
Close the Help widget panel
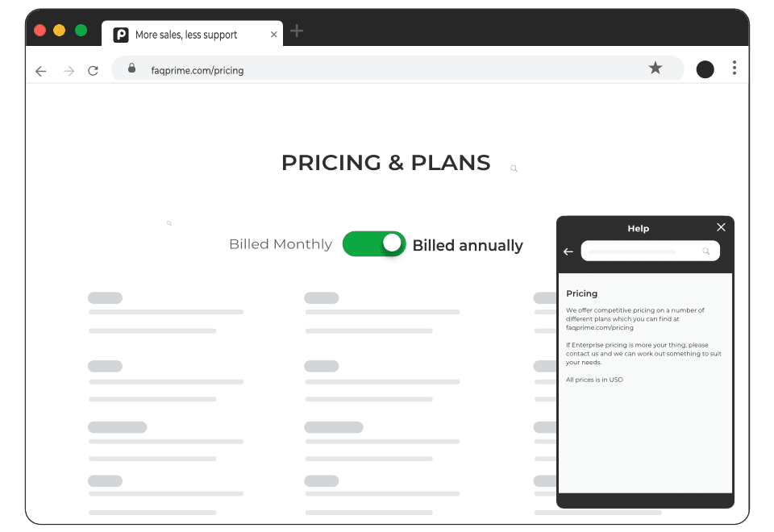click(721, 227)
